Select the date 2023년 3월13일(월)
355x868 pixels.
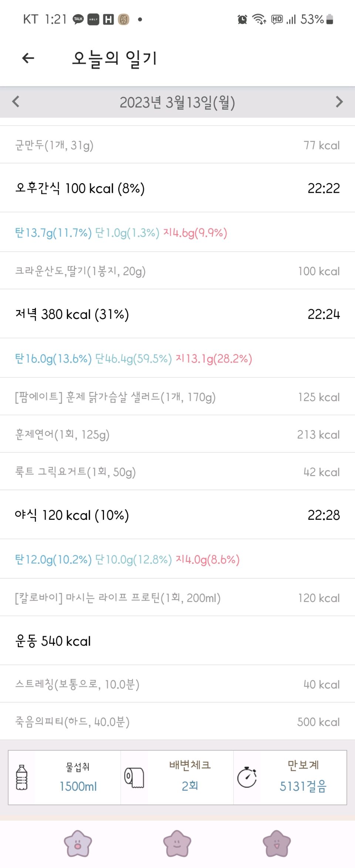pyautogui.click(x=177, y=102)
